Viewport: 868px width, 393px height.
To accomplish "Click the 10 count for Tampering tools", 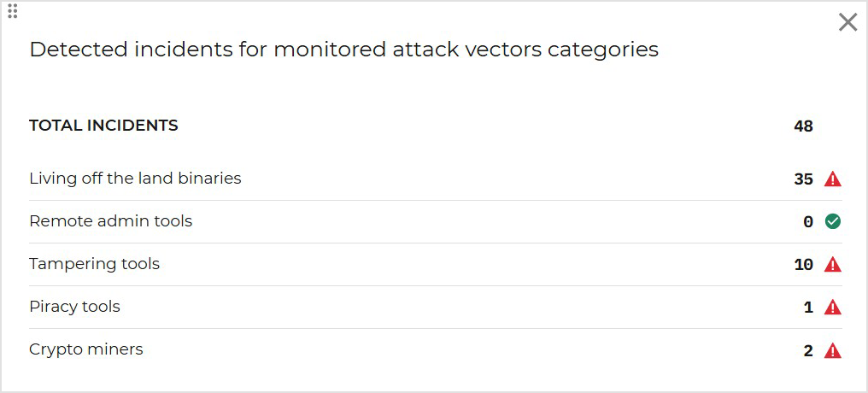I will coord(803,265).
